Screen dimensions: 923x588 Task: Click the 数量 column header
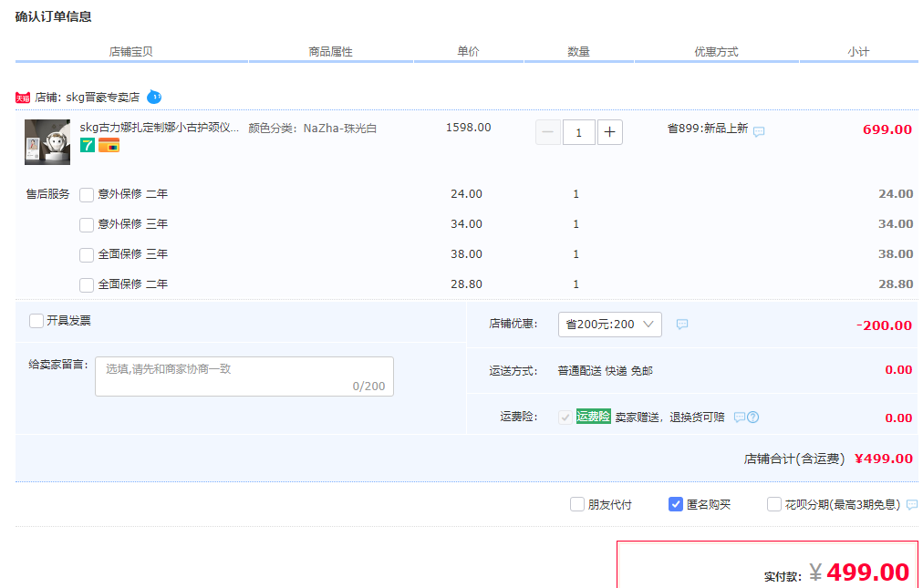(x=578, y=52)
